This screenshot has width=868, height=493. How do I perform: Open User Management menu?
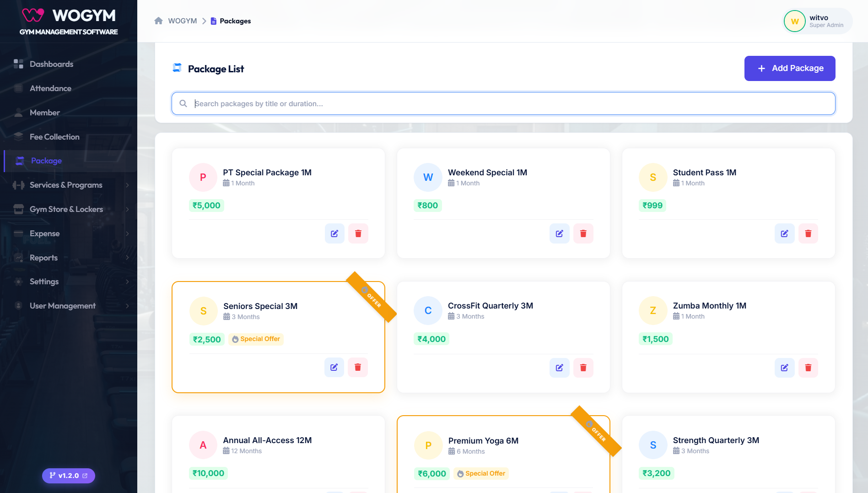(x=69, y=306)
